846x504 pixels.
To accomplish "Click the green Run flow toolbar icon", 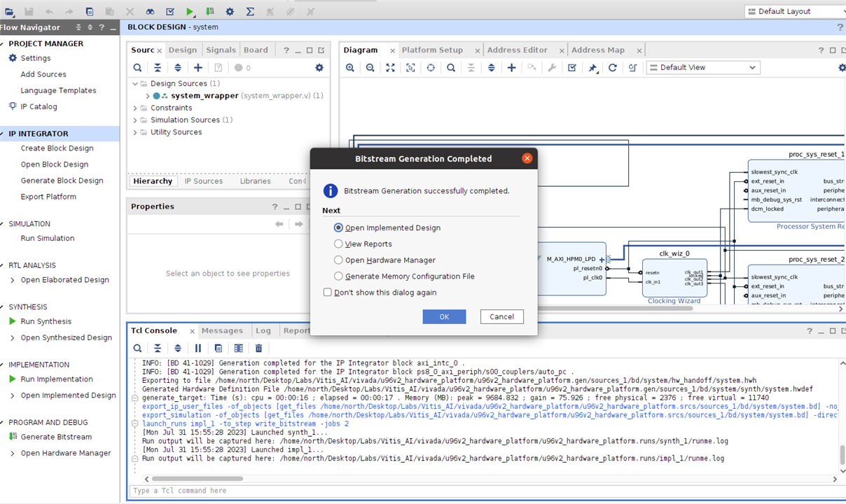I will pos(190,11).
